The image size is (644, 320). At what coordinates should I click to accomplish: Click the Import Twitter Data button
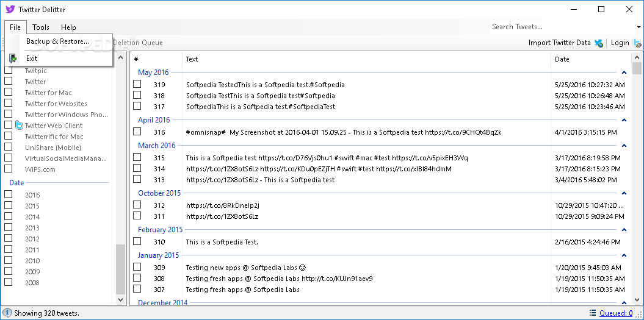click(x=565, y=43)
